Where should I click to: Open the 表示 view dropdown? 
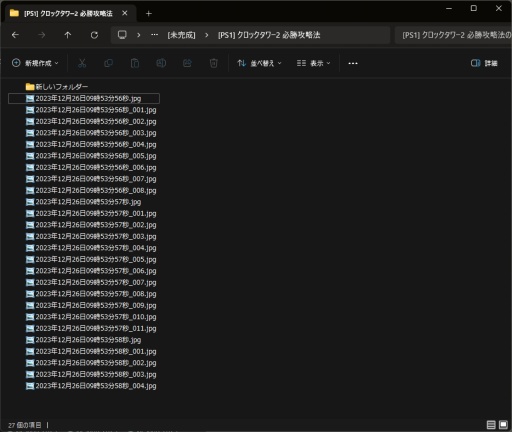pos(313,63)
